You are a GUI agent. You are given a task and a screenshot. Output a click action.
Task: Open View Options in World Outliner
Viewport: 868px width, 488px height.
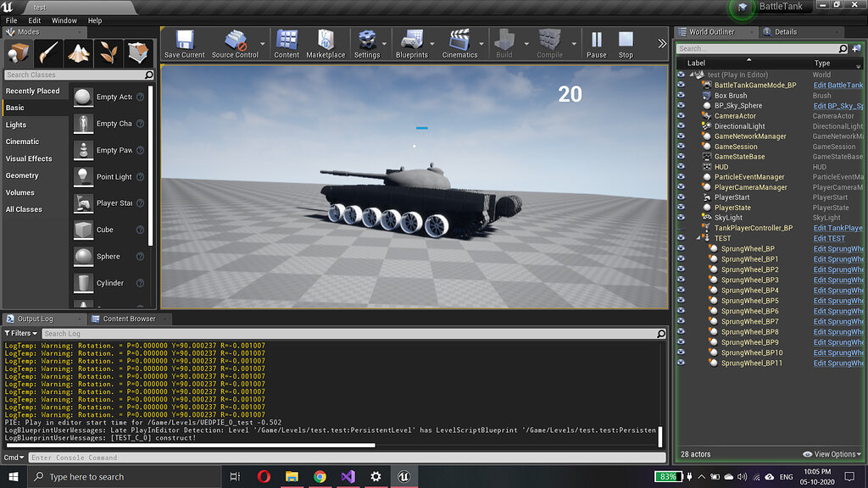832,454
